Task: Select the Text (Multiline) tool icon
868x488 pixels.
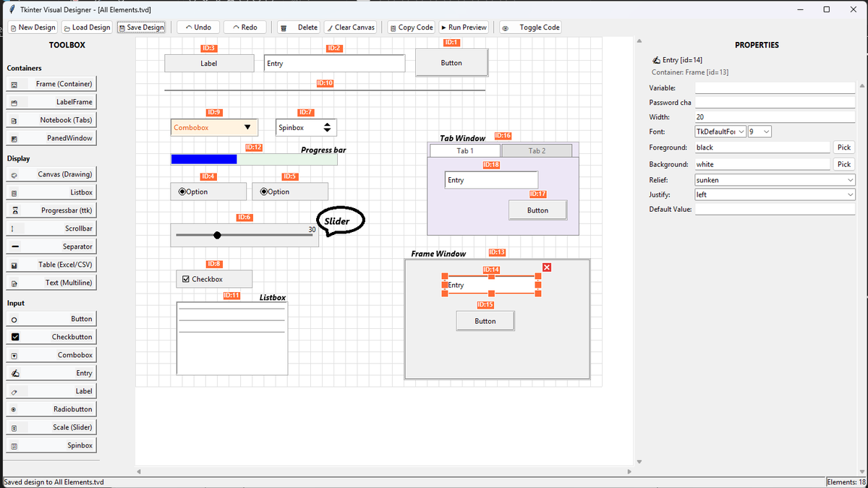Action: tap(14, 283)
